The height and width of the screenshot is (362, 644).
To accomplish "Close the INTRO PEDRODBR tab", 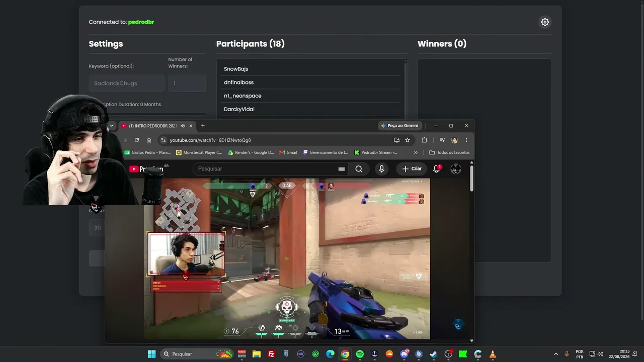I will [x=192, y=126].
